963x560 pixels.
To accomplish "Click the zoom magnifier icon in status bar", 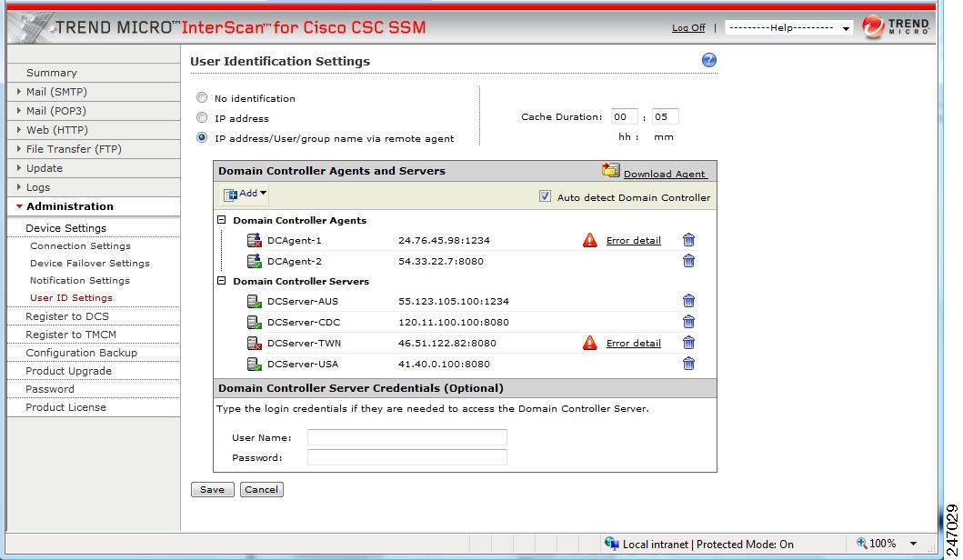I will click(x=862, y=543).
